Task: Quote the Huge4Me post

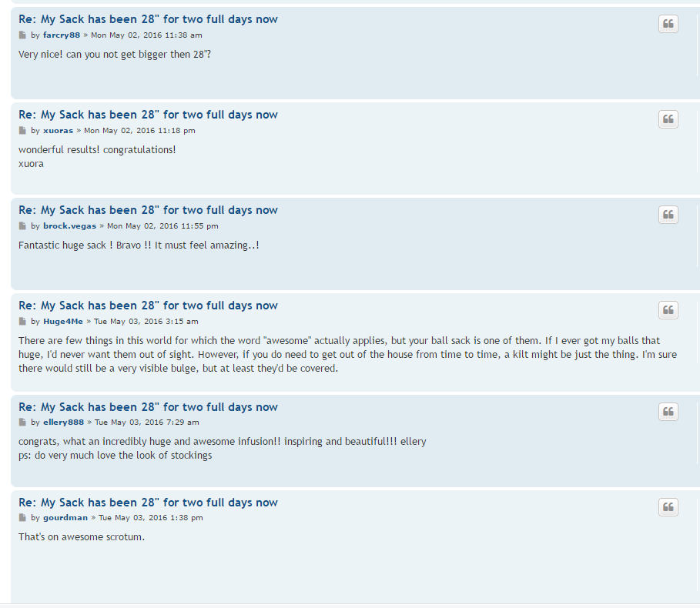Action: click(x=668, y=310)
